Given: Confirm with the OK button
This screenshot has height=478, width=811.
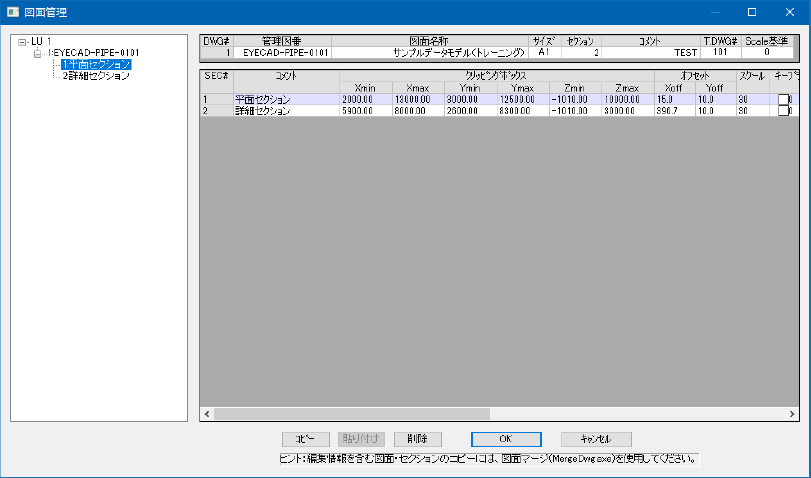Looking at the screenshot, I should pos(506,439).
